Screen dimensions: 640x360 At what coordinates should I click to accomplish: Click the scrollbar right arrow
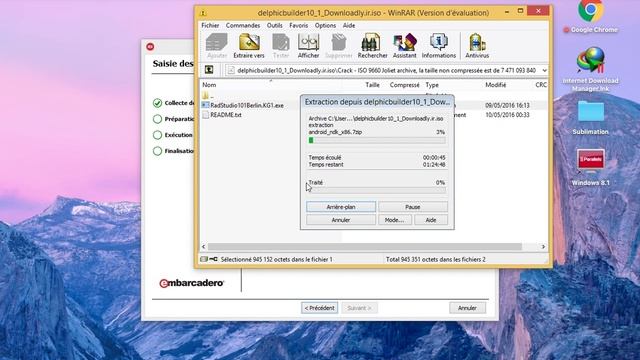543,247
